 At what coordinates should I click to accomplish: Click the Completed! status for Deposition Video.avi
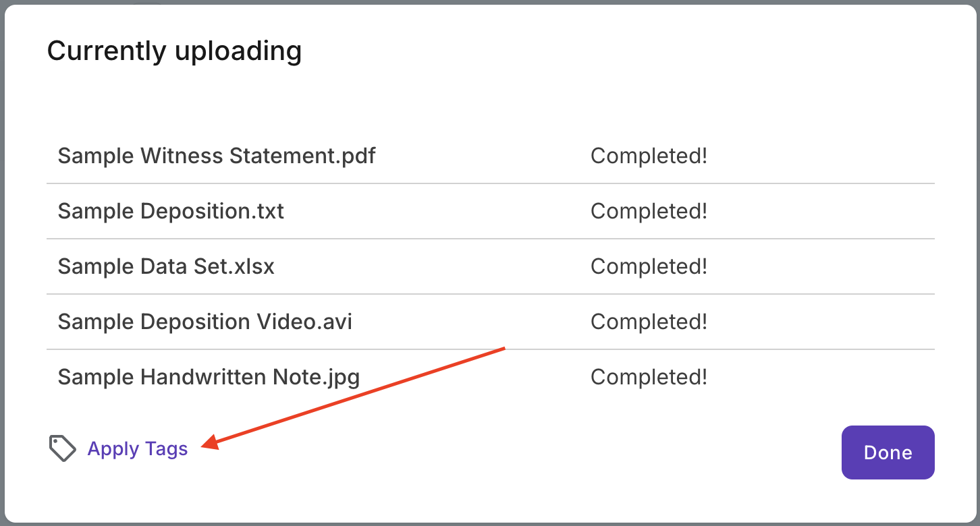(649, 322)
